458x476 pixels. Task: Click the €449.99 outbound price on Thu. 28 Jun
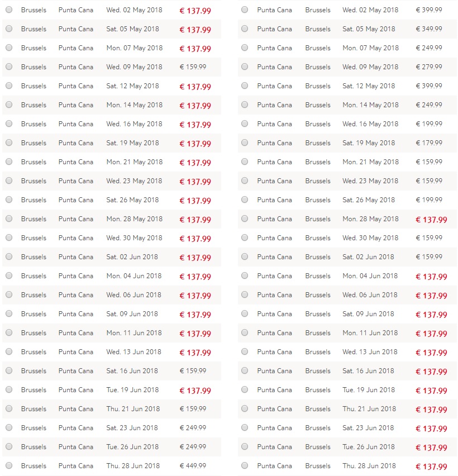[193, 466]
